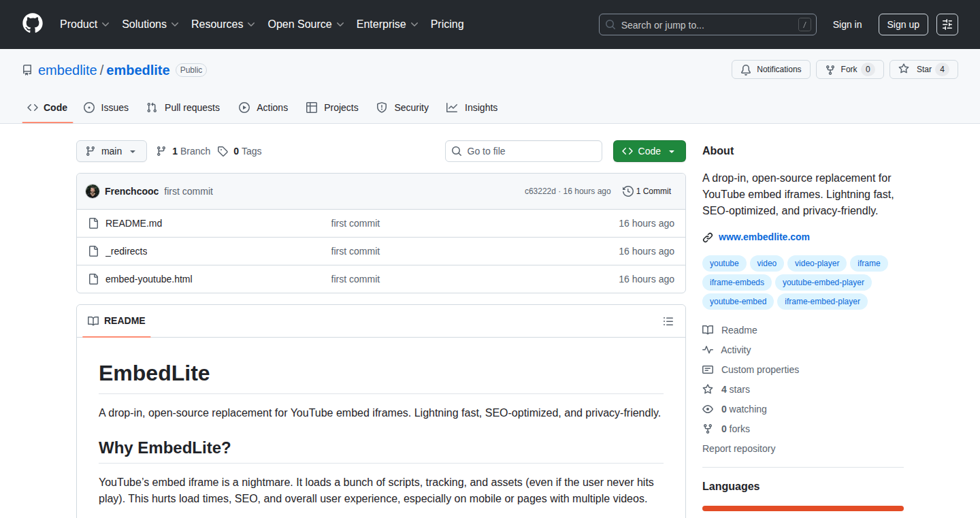
Task: Click the iframe-embeds topic tag
Action: pos(737,282)
